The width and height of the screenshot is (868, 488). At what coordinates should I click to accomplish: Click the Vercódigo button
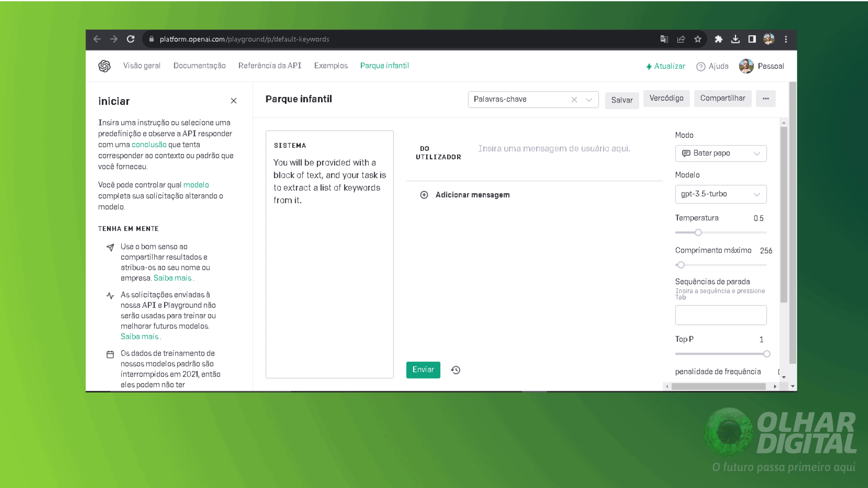coord(666,98)
